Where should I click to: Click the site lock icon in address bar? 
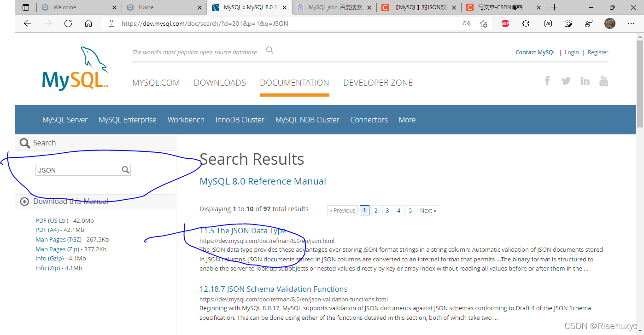tap(111, 23)
